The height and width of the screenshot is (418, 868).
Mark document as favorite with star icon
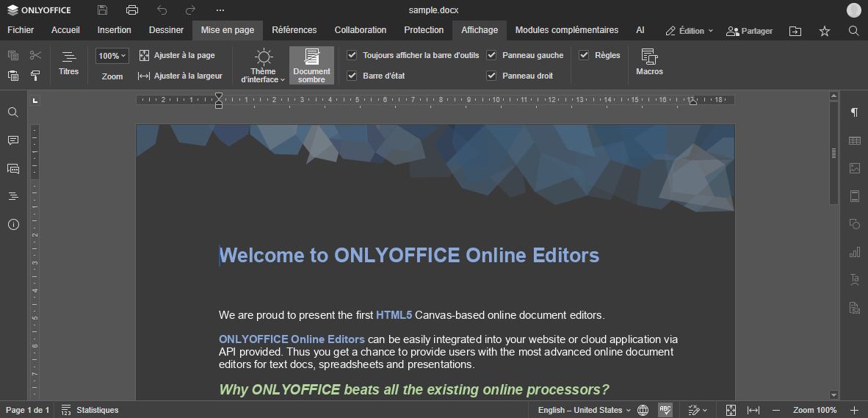point(825,31)
